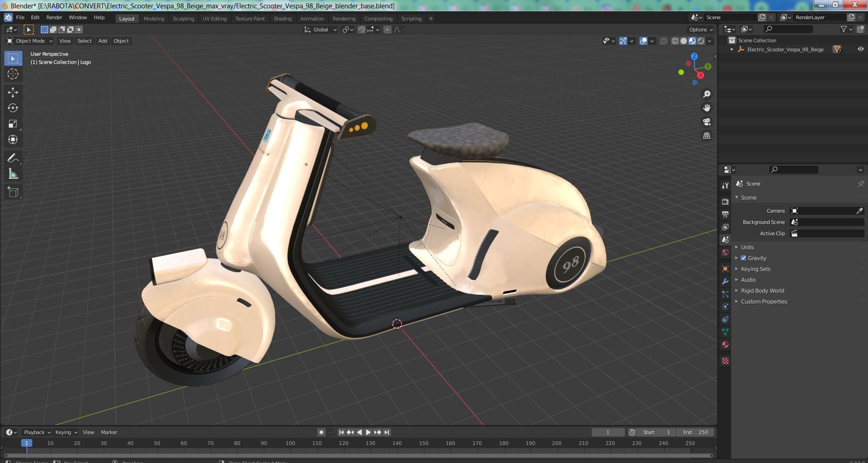Select the Scale tool

click(13, 124)
